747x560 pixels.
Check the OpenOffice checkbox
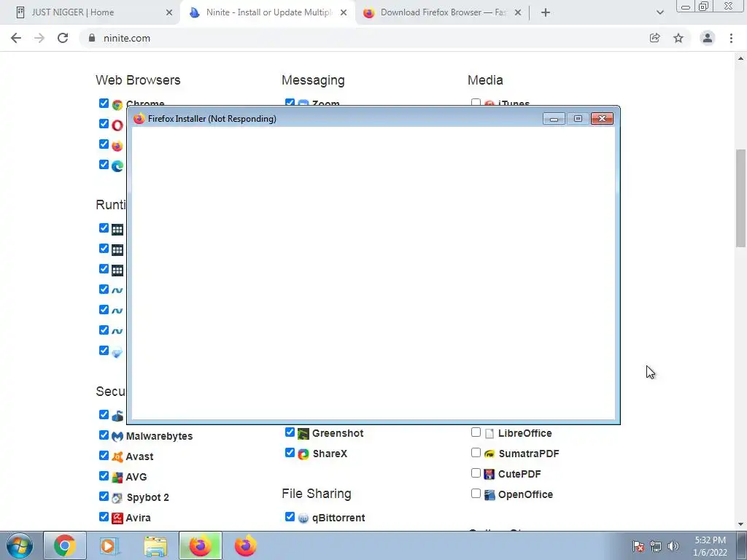476,494
